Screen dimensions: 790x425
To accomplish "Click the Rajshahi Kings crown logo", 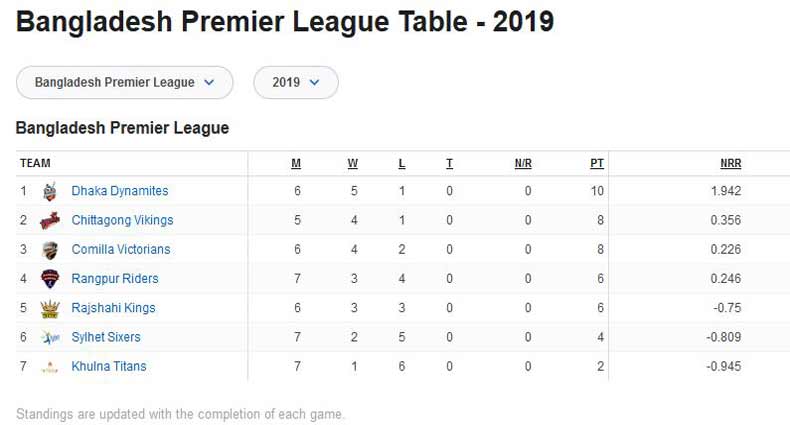I will tap(49, 308).
